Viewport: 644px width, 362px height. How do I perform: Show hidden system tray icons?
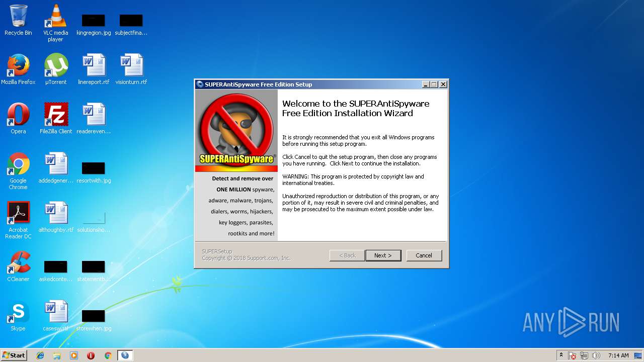click(x=561, y=355)
